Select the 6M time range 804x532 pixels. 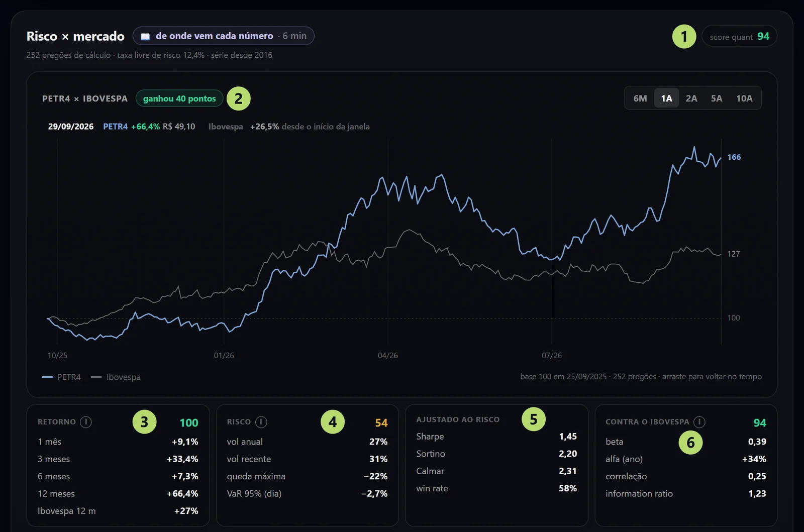(640, 98)
